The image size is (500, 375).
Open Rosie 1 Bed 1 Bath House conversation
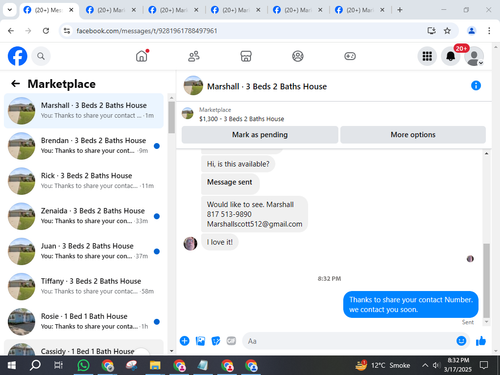(84, 322)
